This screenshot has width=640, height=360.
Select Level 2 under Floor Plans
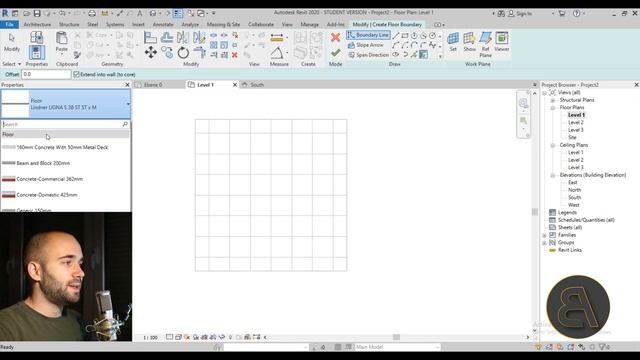click(x=576, y=122)
